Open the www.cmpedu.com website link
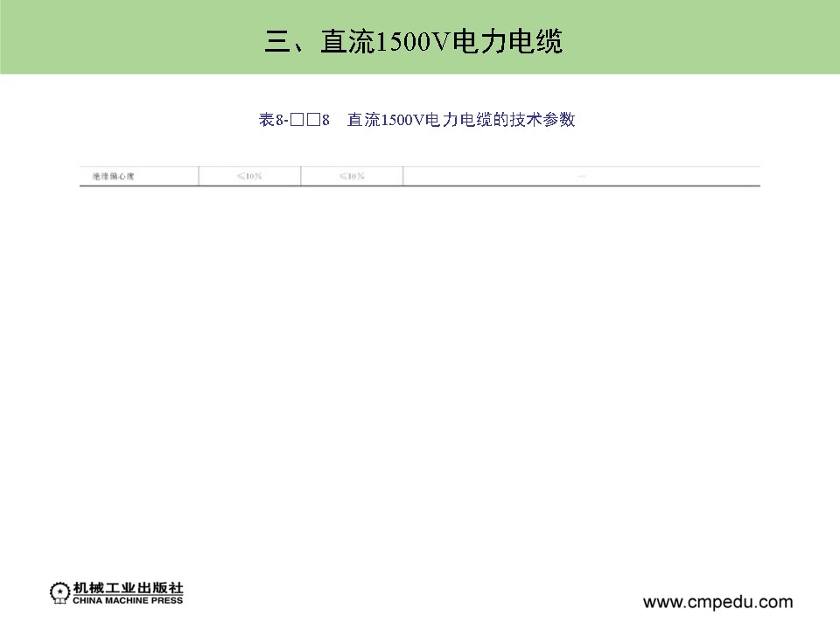Viewport: 840px width, 630px height. click(717, 601)
